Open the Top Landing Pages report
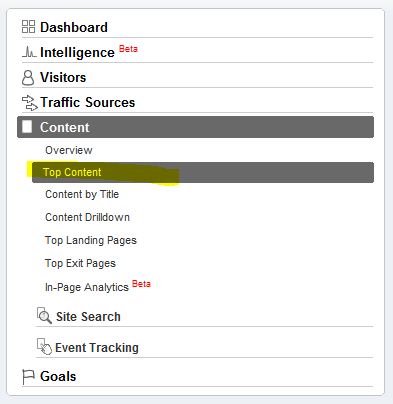 [x=91, y=240]
